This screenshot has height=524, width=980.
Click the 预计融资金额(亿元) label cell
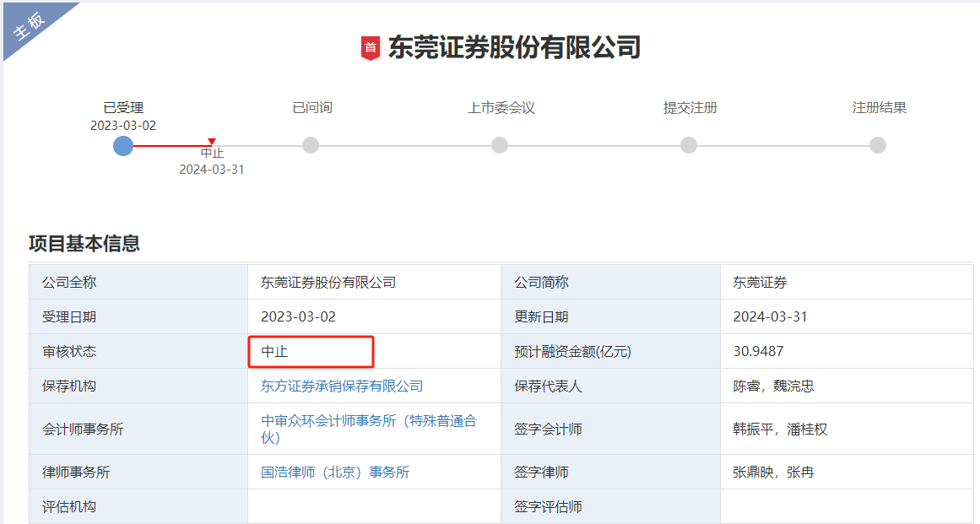pyautogui.click(x=610, y=351)
